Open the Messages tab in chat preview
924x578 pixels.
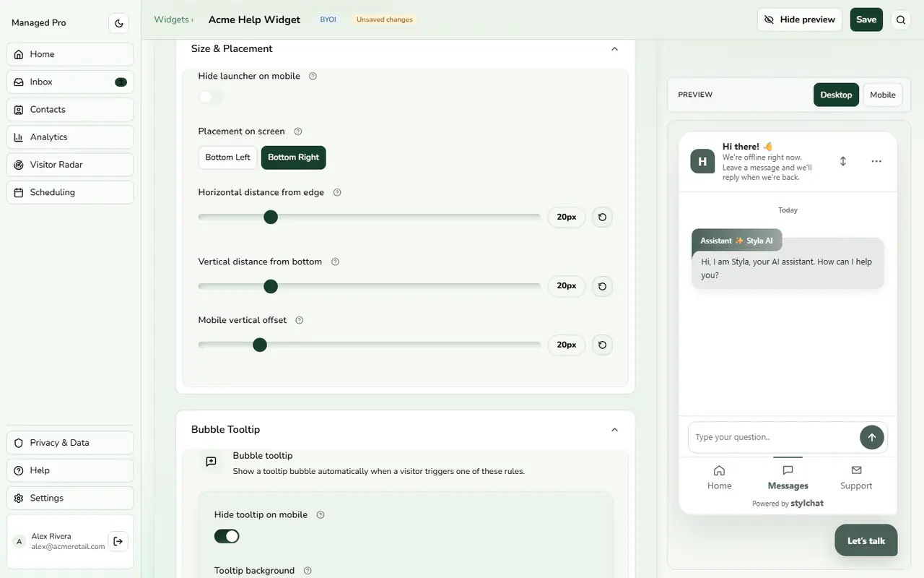788,478
